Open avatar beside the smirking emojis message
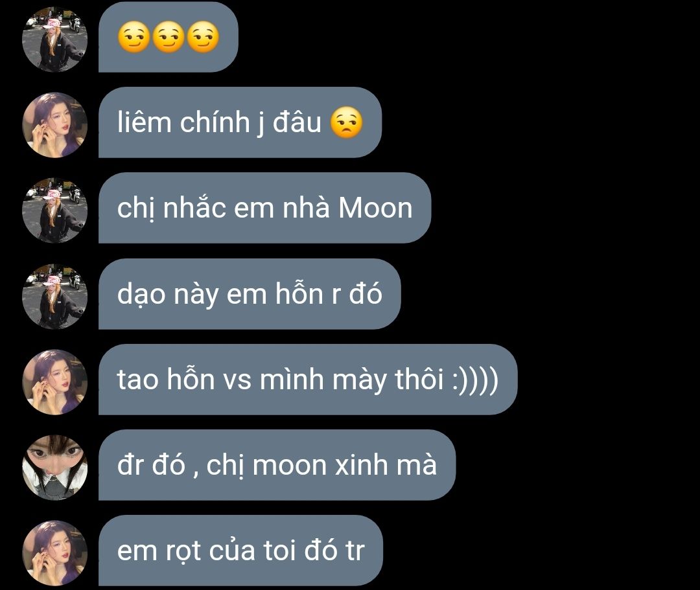The width and height of the screenshot is (700, 590). pos(55,40)
